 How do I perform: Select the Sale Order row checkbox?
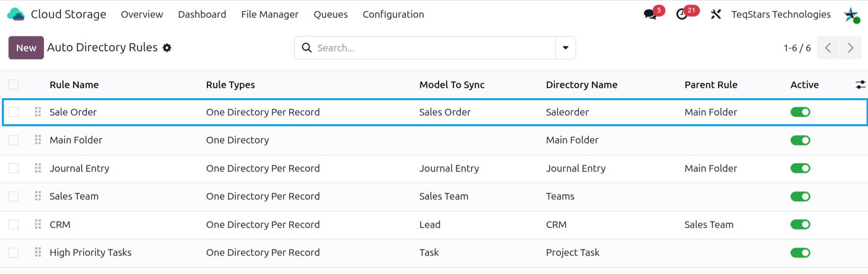pyautogui.click(x=14, y=112)
